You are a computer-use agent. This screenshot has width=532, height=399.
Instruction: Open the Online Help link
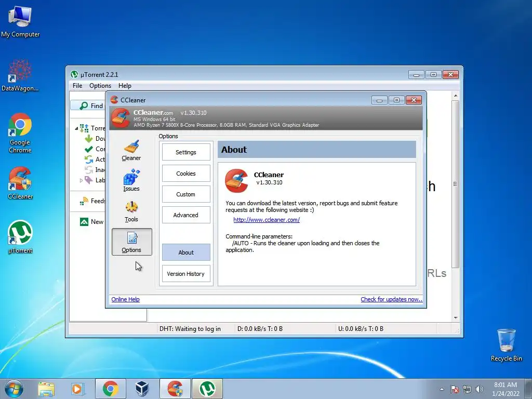click(125, 299)
